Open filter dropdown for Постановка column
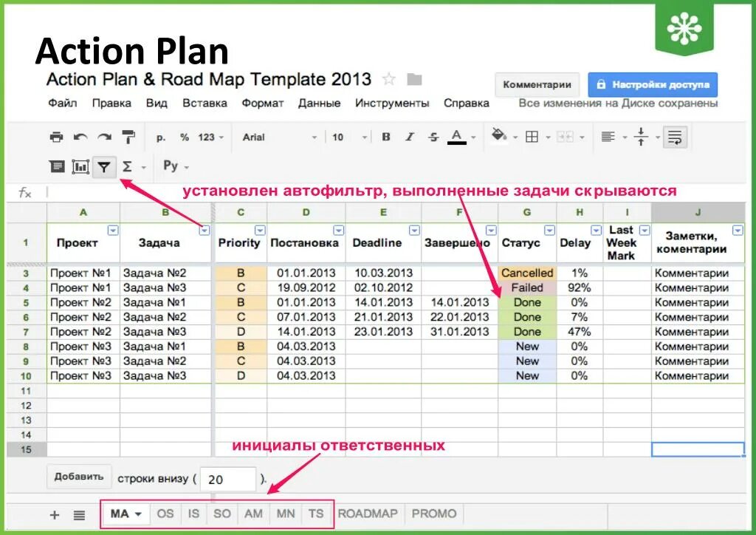Screen dimensions: 756x535 pyautogui.click(x=339, y=231)
